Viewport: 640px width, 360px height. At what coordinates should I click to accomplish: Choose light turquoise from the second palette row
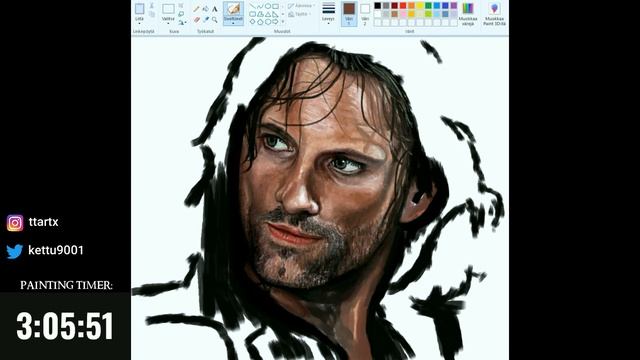437,14
